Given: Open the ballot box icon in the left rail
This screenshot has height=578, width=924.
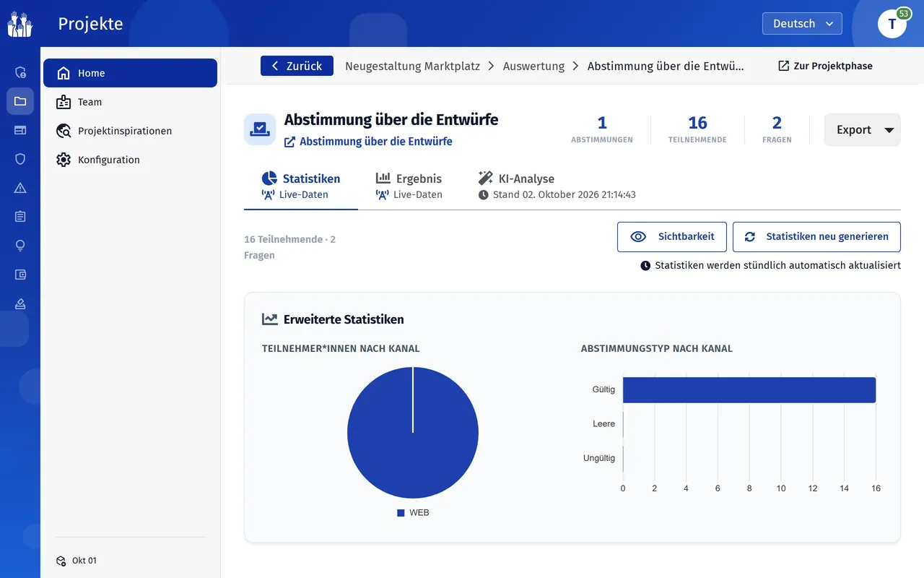Looking at the screenshot, I should (x=20, y=303).
